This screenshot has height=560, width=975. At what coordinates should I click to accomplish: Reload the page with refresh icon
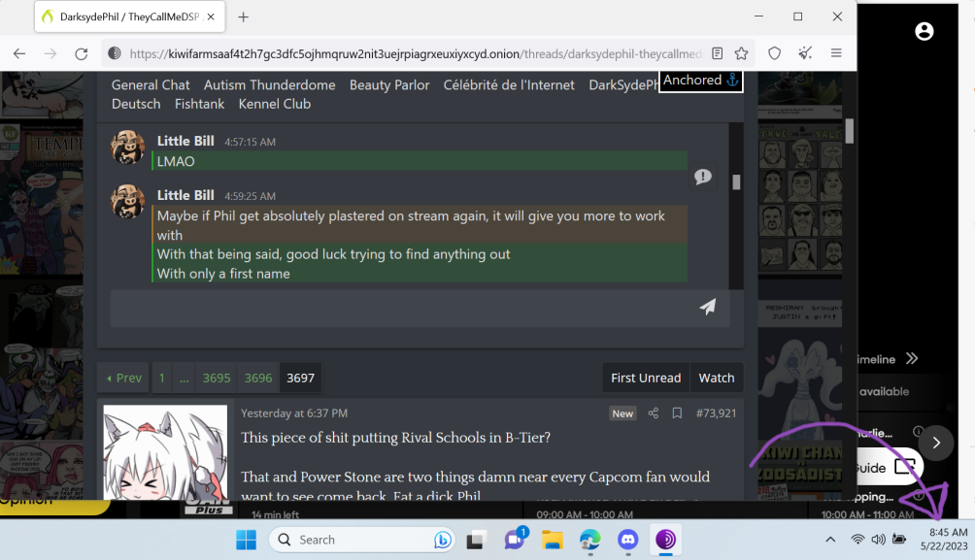(x=82, y=53)
